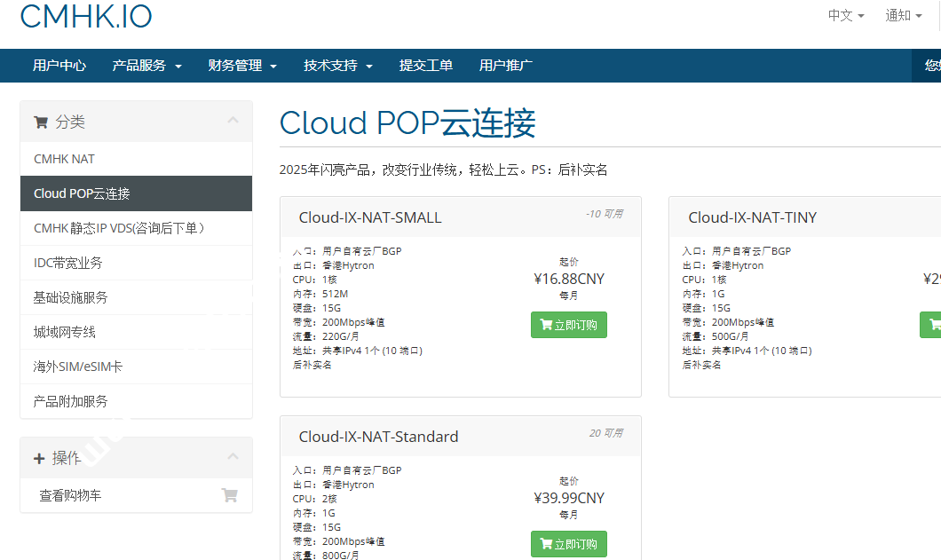This screenshot has width=941, height=560.
Task: Open the 财务管理 dropdown menu
Action: (241, 65)
